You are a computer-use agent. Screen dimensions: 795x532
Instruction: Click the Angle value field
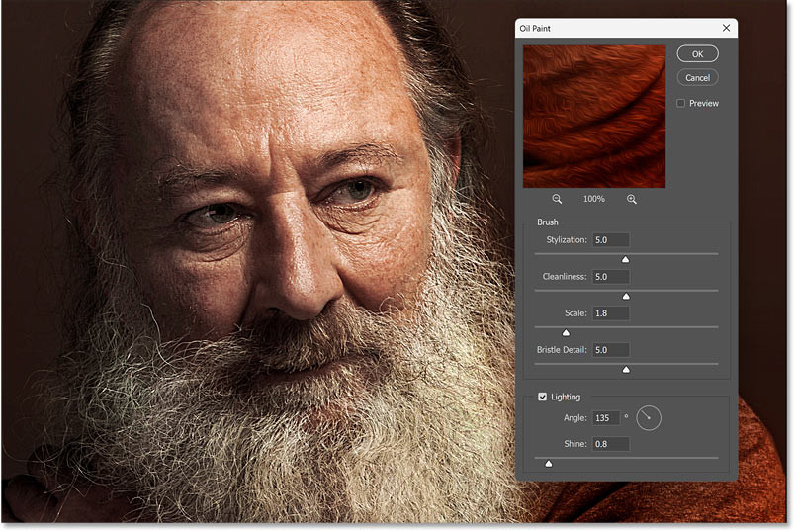[x=605, y=418]
